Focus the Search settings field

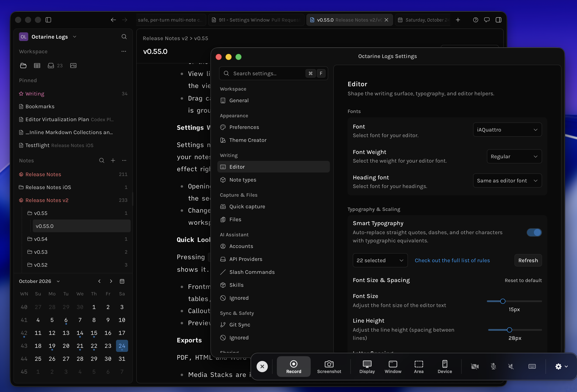click(273, 73)
